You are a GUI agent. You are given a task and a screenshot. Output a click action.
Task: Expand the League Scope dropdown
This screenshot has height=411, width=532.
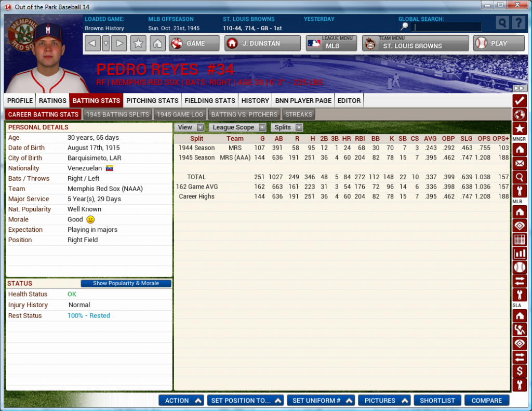(x=237, y=127)
